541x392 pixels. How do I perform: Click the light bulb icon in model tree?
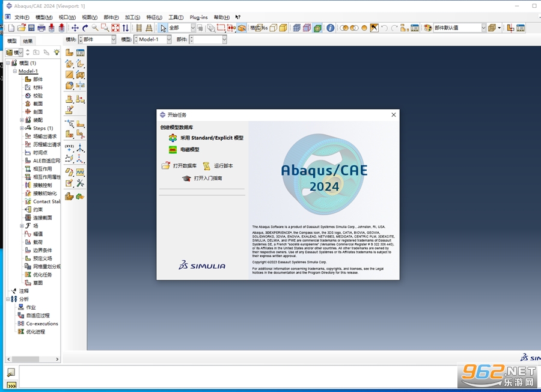point(57,52)
